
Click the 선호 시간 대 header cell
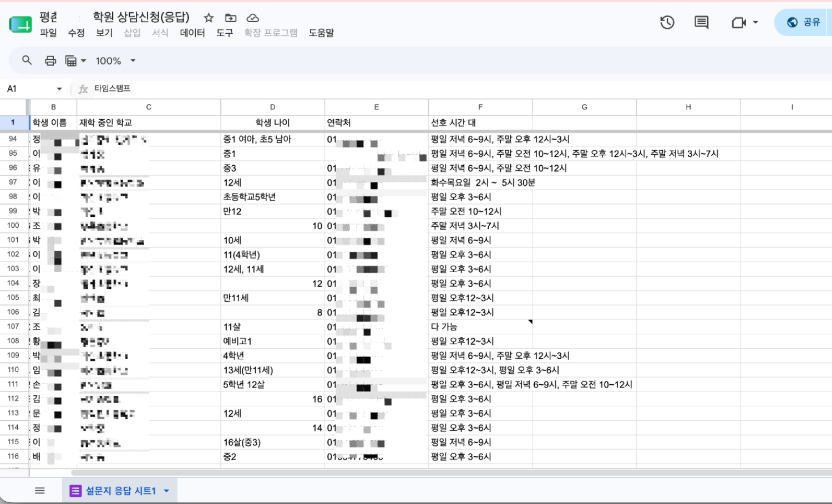click(x=480, y=123)
